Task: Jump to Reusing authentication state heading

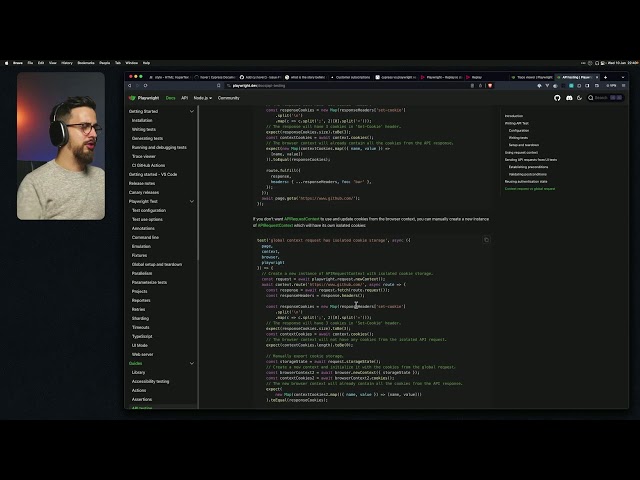Action: (x=526, y=182)
